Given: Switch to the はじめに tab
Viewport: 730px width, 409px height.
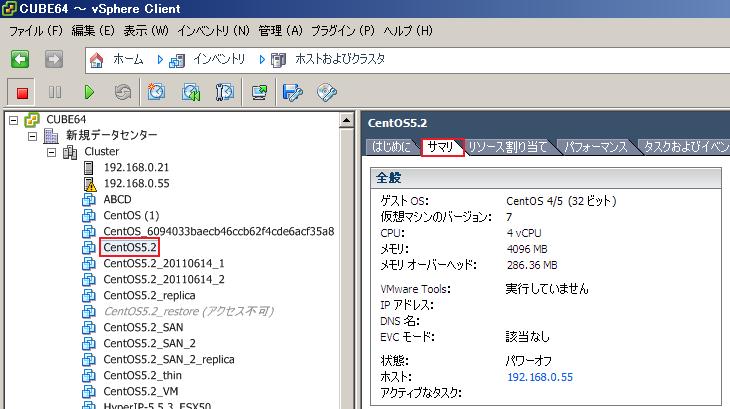Looking at the screenshot, I should point(391,147).
